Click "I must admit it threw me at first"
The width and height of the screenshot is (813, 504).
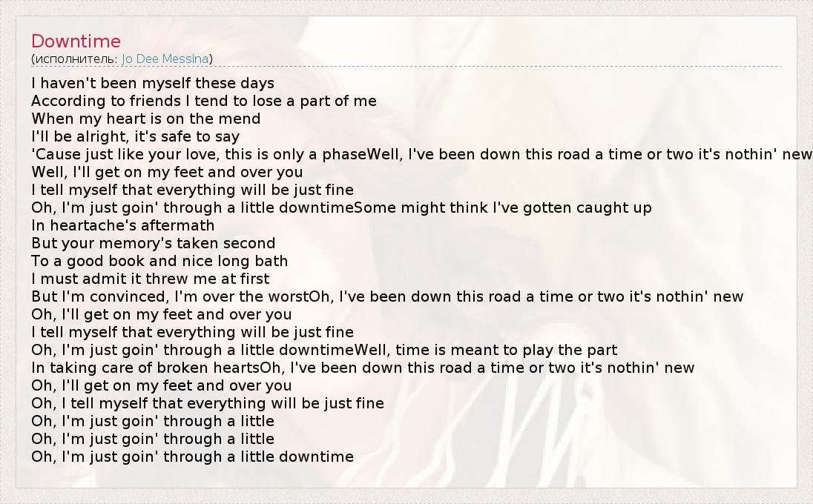[x=151, y=279]
